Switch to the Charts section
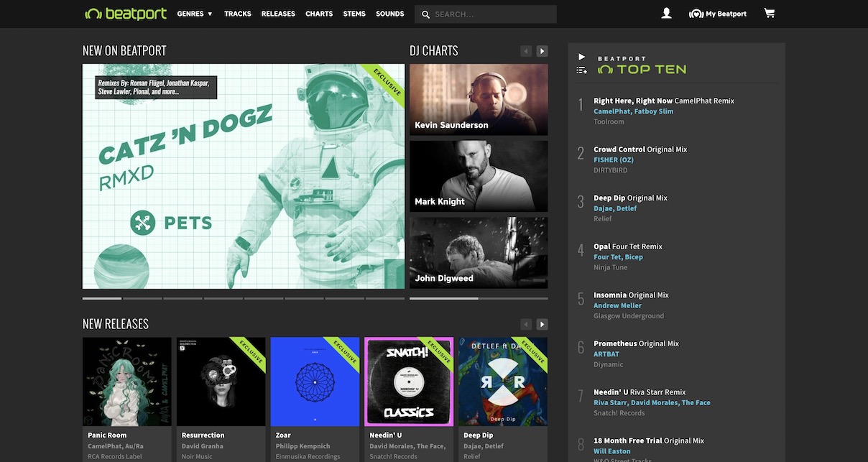This screenshot has height=462, width=868. pos(318,13)
